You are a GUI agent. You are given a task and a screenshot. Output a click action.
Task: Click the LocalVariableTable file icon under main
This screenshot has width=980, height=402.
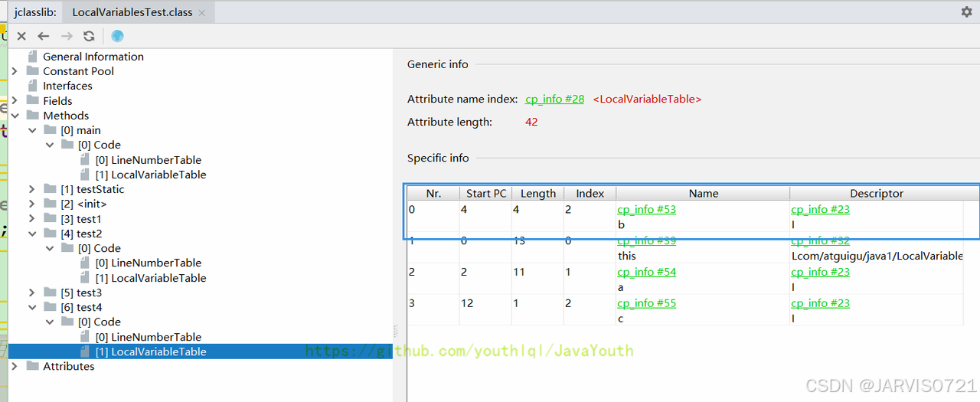pos(85,175)
